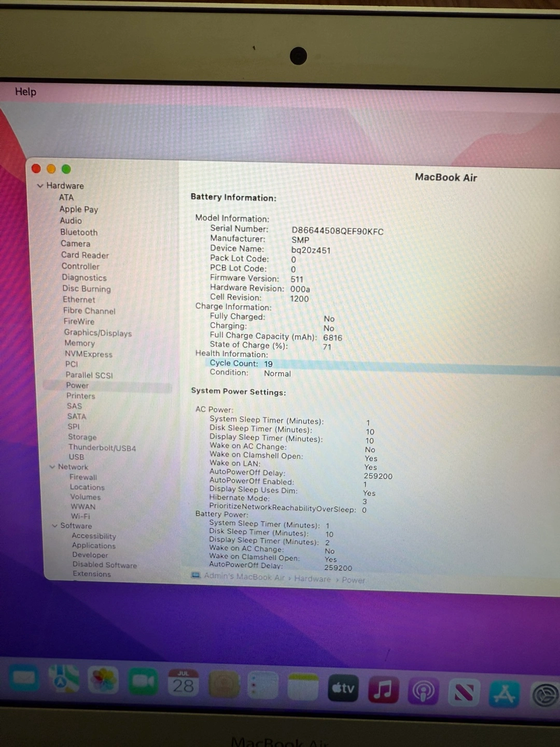Select USB in the Hardware list
Screen dimensions: 560x747
76,457
